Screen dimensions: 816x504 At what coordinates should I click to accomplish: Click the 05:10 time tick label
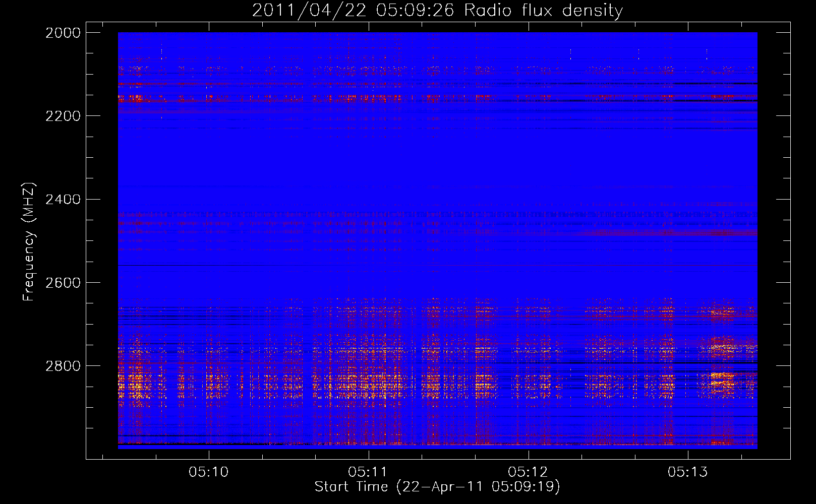tap(209, 472)
